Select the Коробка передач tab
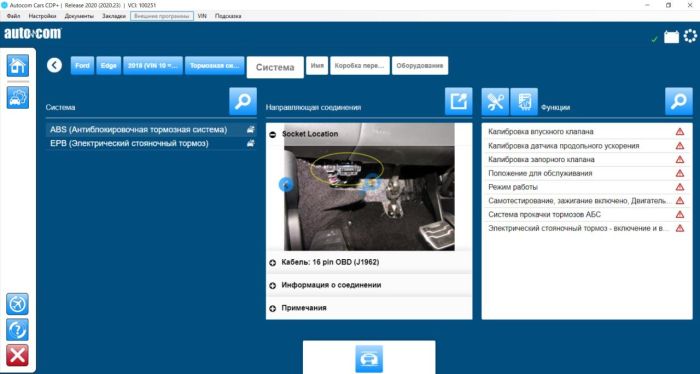 coord(359,66)
